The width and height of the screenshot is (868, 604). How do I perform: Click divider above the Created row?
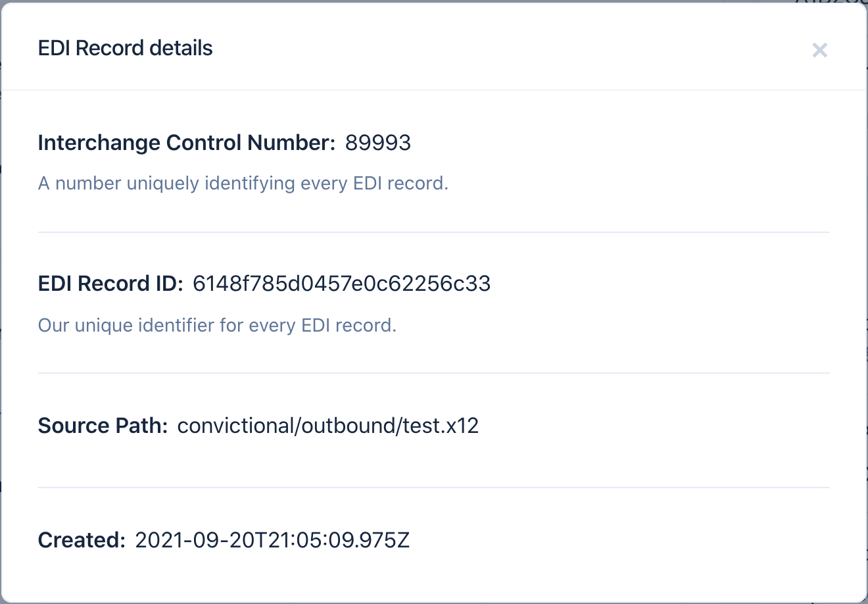(x=434, y=488)
